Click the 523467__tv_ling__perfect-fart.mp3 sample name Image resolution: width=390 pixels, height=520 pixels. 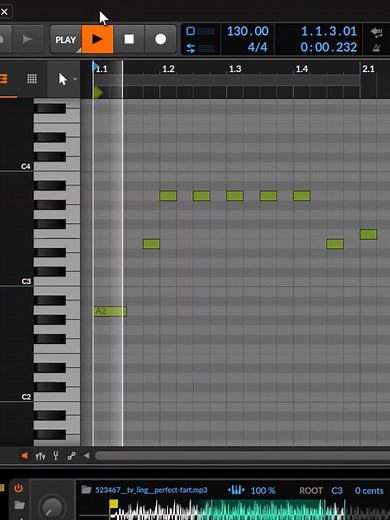(x=151, y=490)
